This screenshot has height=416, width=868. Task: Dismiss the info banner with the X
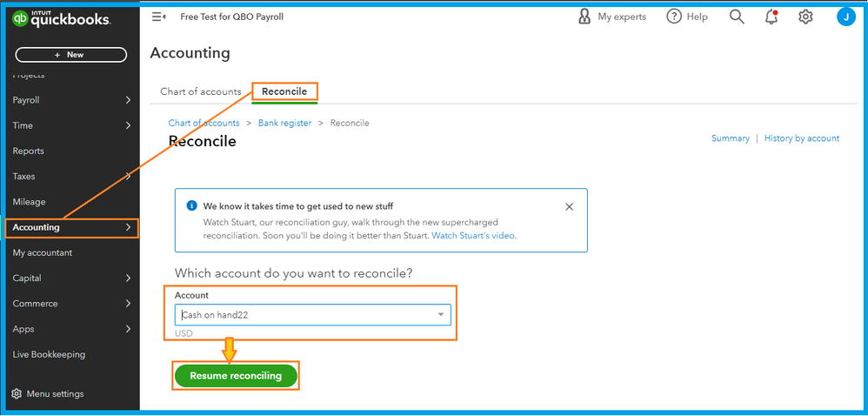coord(569,206)
